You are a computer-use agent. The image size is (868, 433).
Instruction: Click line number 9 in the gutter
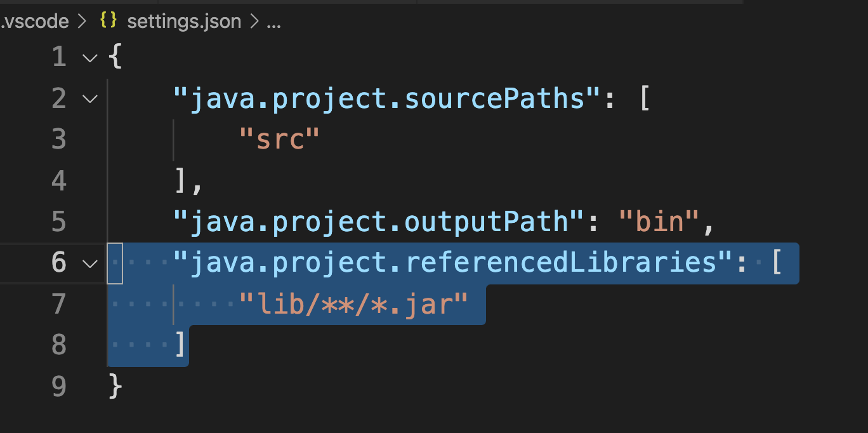[x=58, y=385]
